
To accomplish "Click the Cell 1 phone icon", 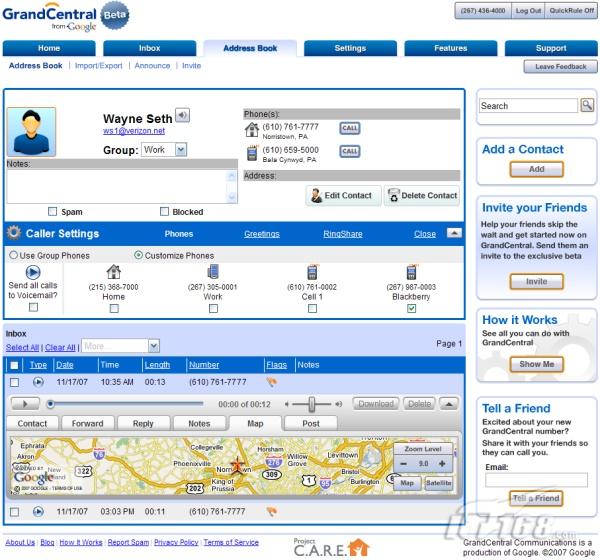I will point(312,272).
